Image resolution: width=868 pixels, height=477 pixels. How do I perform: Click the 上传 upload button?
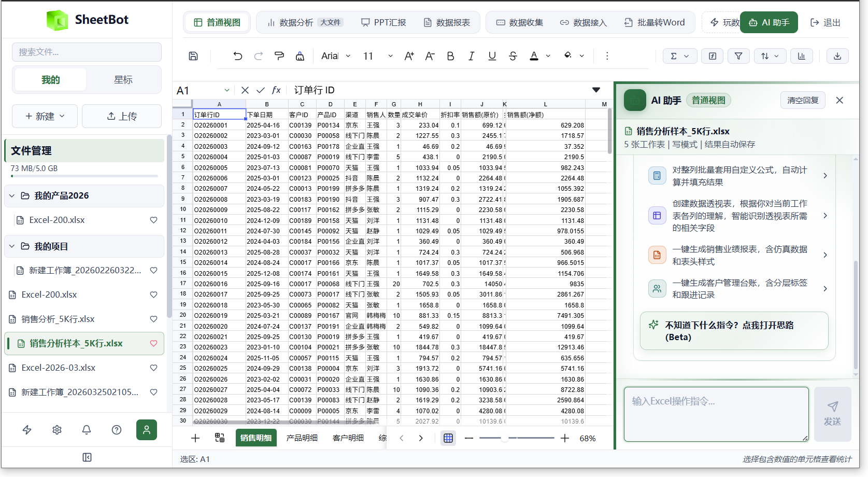(122, 116)
